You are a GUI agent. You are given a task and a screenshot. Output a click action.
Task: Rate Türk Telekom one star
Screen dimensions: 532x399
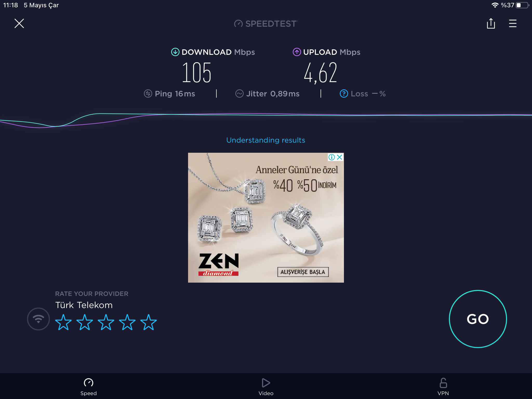63,322
